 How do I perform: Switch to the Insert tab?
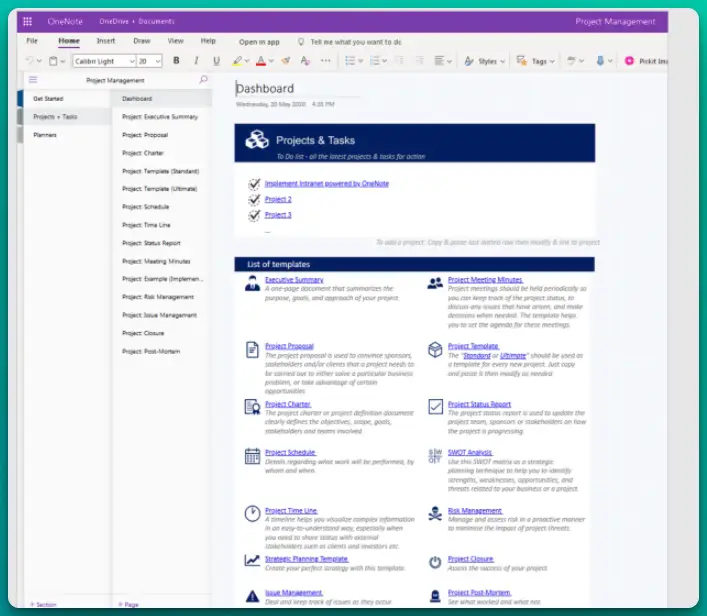pos(105,41)
